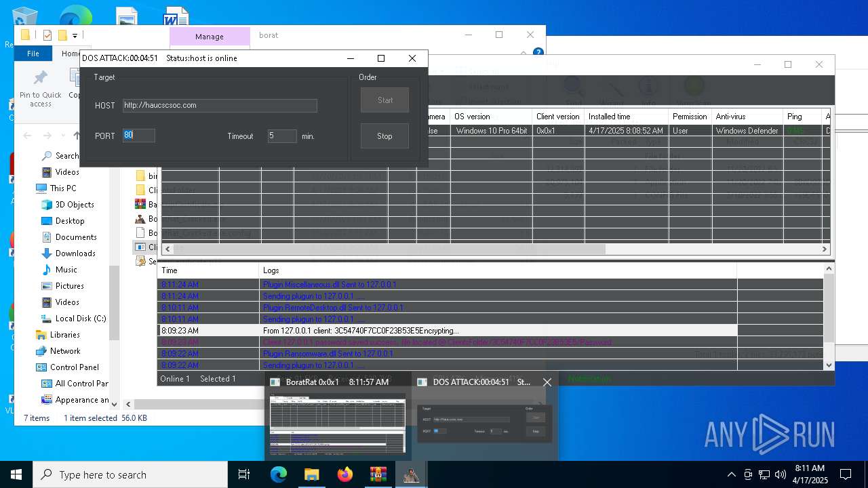
Task: Click the greyed Start button
Action: pyautogui.click(x=384, y=100)
